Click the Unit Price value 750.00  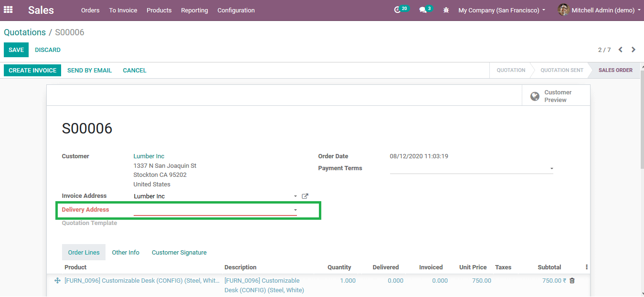(482, 281)
